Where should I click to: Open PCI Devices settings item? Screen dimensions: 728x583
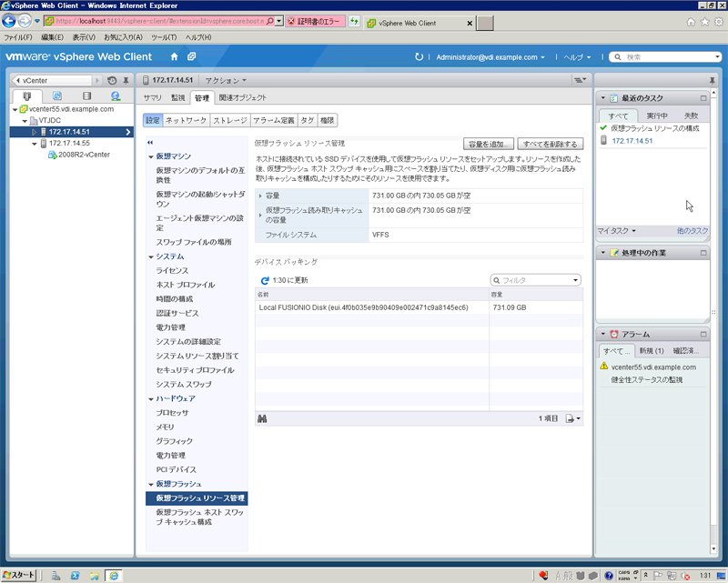tap(176, 469)
